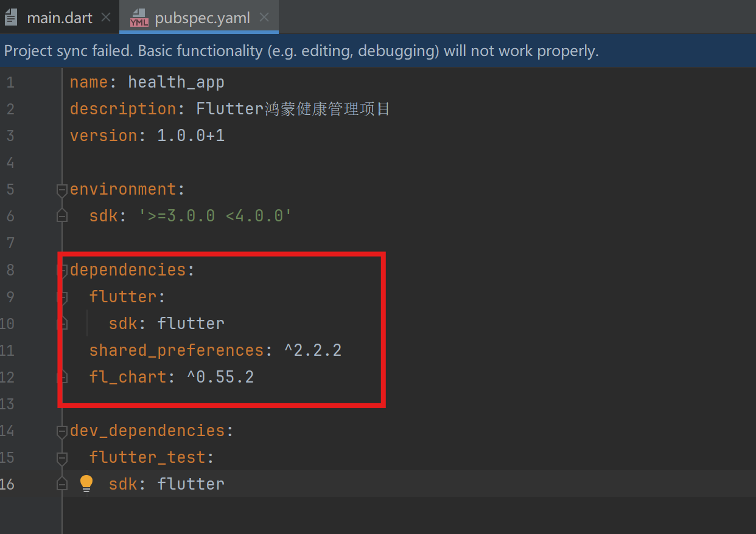Close the main.dart tab

[x=106, y=18]
